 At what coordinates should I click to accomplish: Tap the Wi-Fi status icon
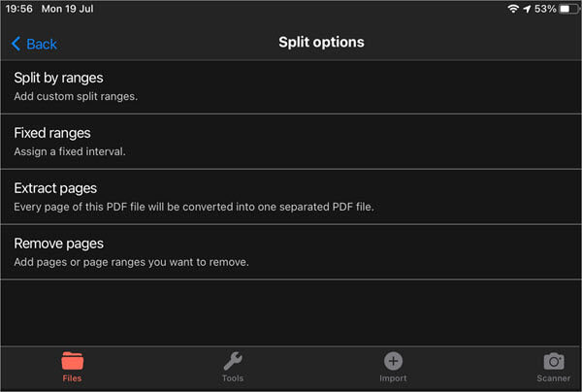click(512, 9)
